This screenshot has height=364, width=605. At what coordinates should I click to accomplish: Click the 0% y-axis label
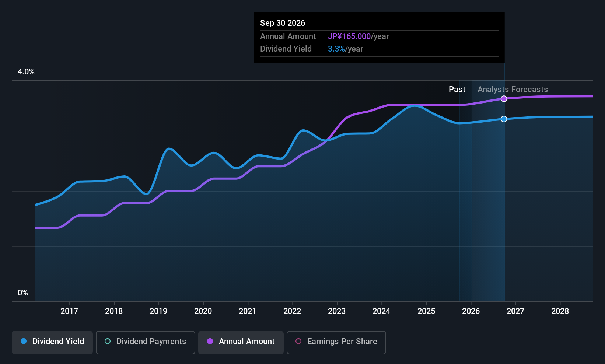(23, 293)
